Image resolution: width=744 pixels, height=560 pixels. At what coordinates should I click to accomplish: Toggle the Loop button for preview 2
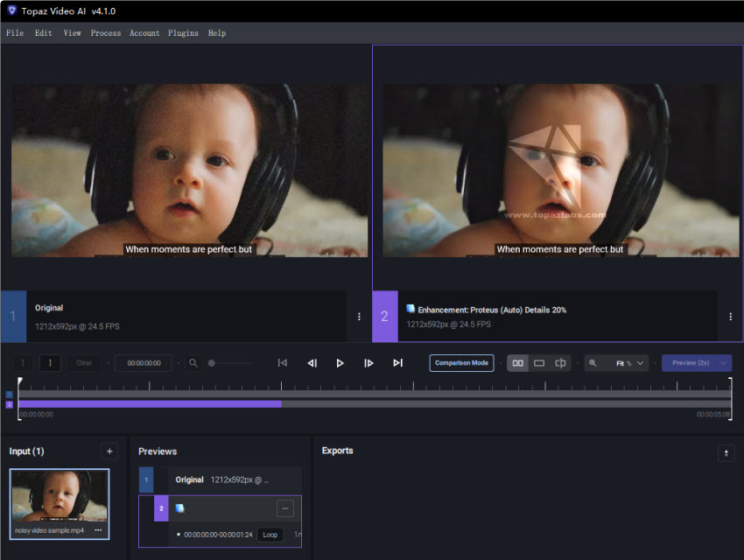270,535
